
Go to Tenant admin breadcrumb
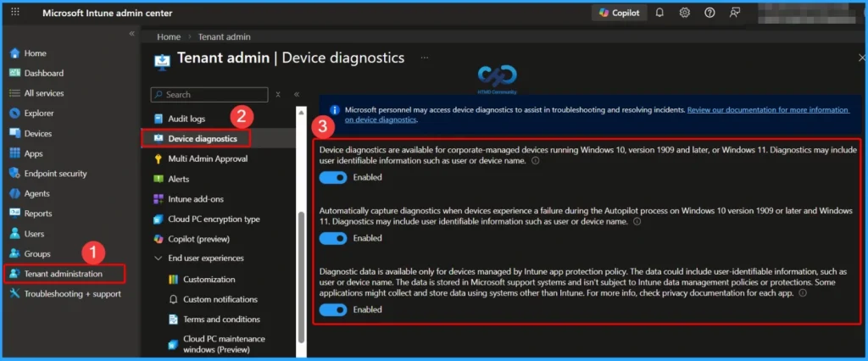224,36
